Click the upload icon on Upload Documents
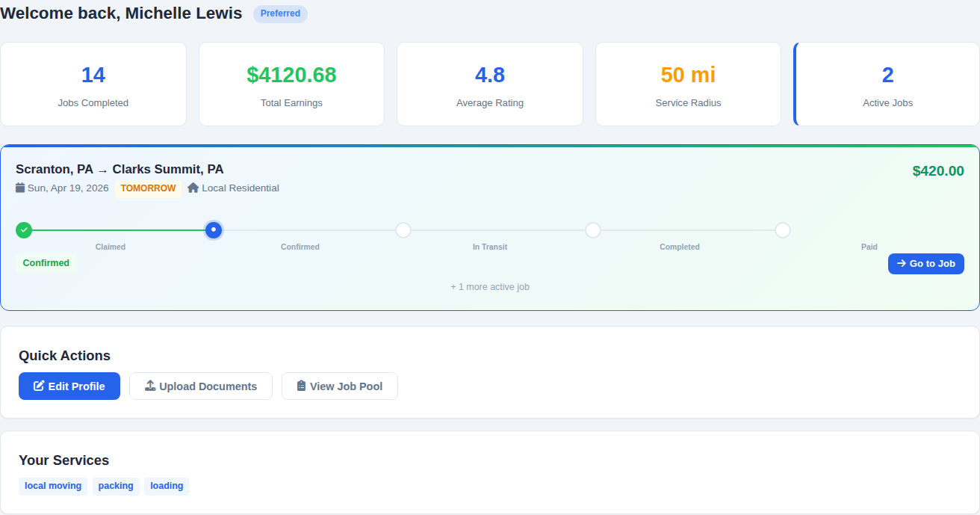980x515 pixels. click(150, 386)
